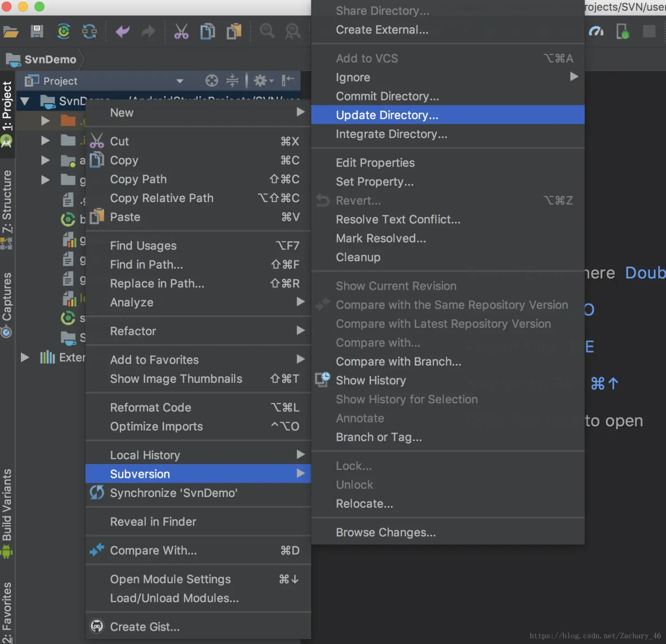666x644 pixels.
Task: Click the Profiler gauge icon
Action: (x=596, y=32)
